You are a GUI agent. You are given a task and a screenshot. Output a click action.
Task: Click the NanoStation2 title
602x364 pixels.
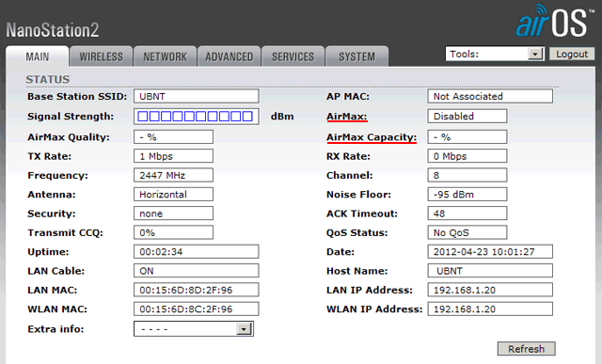click(53, 30)
